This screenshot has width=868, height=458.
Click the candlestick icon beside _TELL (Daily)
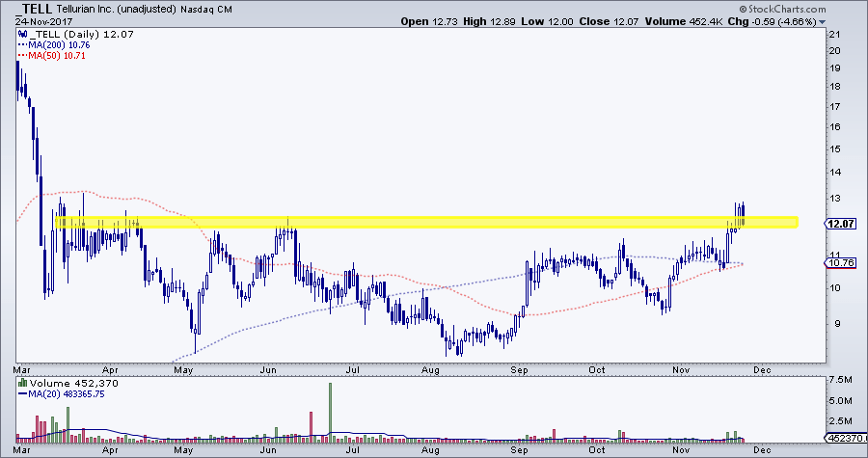[21, 34]
